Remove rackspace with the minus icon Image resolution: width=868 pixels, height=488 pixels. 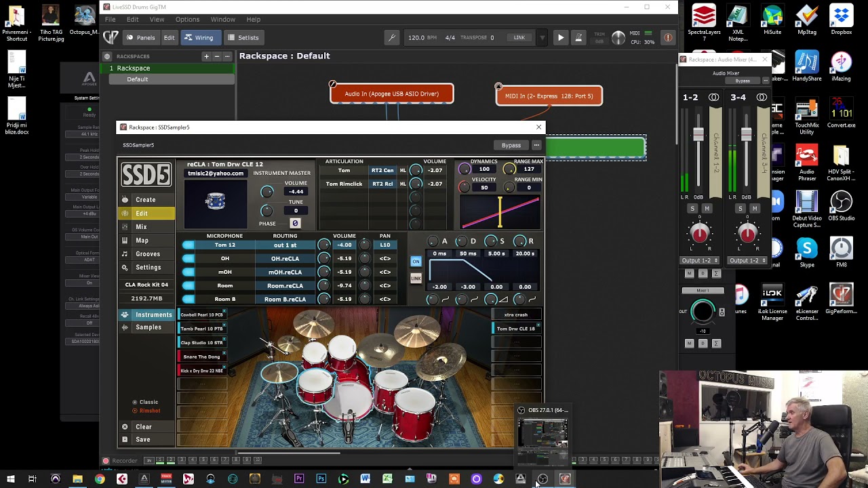(x=216, y=56)
